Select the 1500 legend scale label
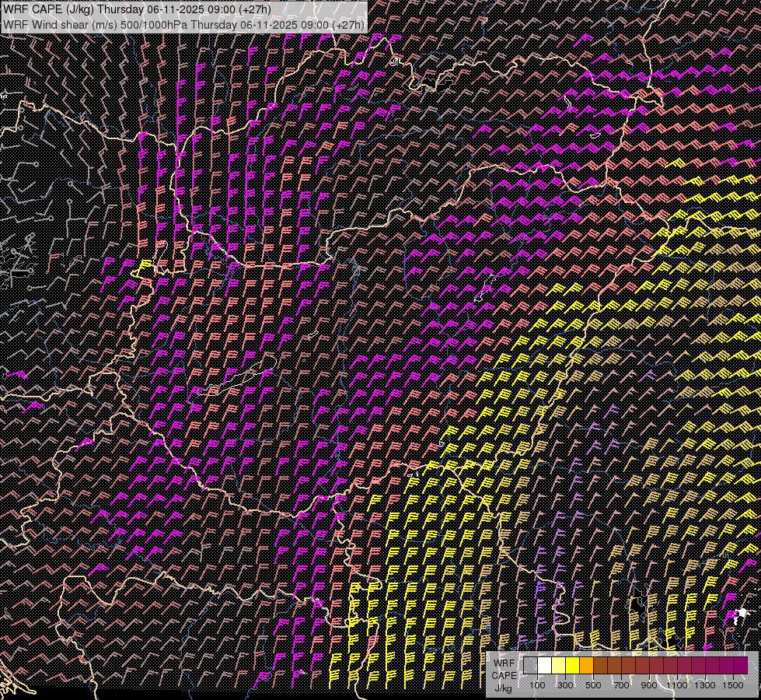 click(x=732, y=685)
